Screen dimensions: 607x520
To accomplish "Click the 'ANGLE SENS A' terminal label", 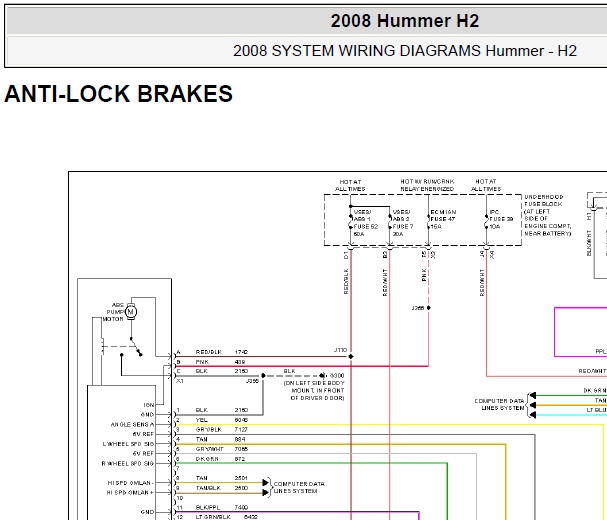I will click(132, 424).
